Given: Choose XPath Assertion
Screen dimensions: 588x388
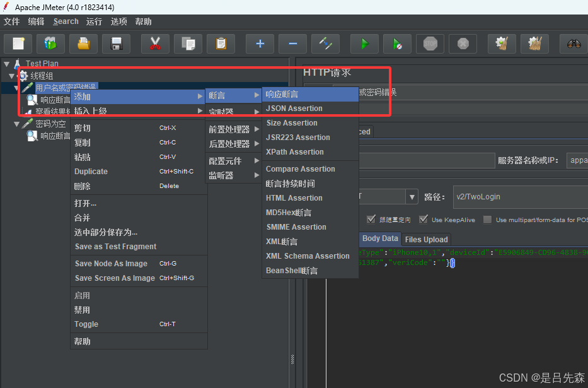Looking at the screenshot, I should pyautogui.click(x=310, y=152).
